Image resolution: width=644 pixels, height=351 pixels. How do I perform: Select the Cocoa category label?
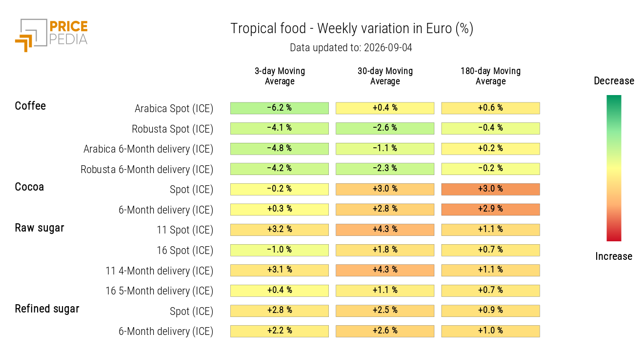(x=29, y=187)
